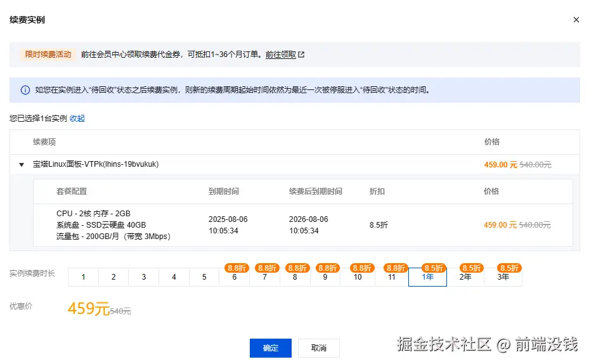Viewport: 589px width, 364px height.
Task: Choose the 2年 renewal duration
Action: click(465, 277)
